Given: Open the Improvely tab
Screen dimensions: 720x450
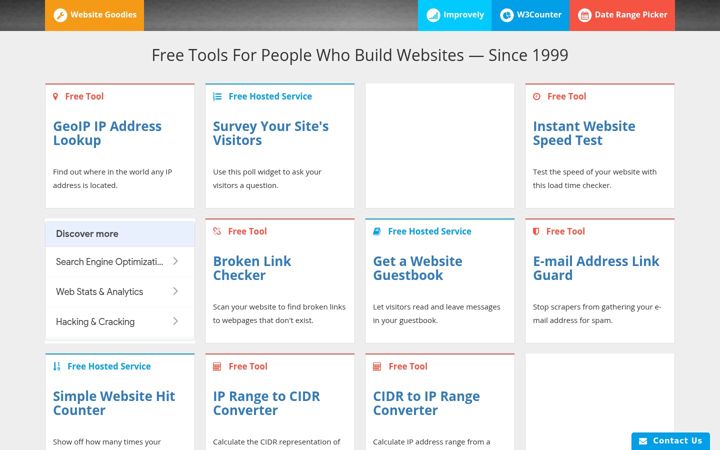Looking at the screenshot, I should pos(455,15).
